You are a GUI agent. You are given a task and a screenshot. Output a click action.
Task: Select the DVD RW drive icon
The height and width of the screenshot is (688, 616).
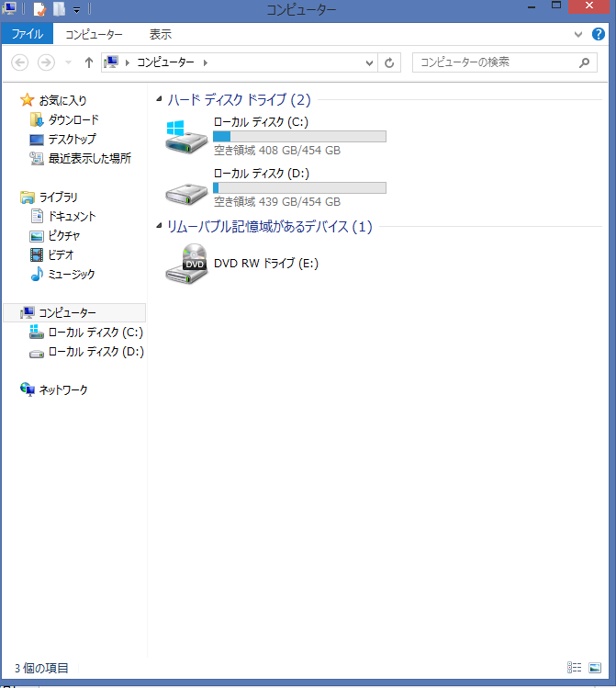186,264
